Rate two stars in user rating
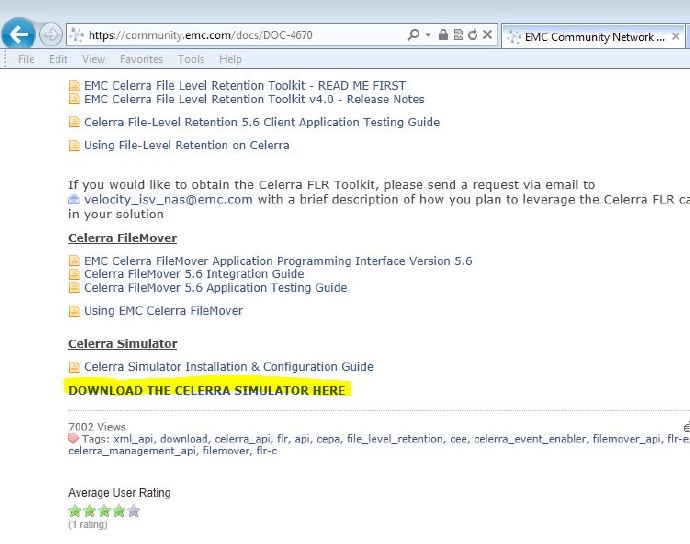690x544 pixels. tap(89, 511)
